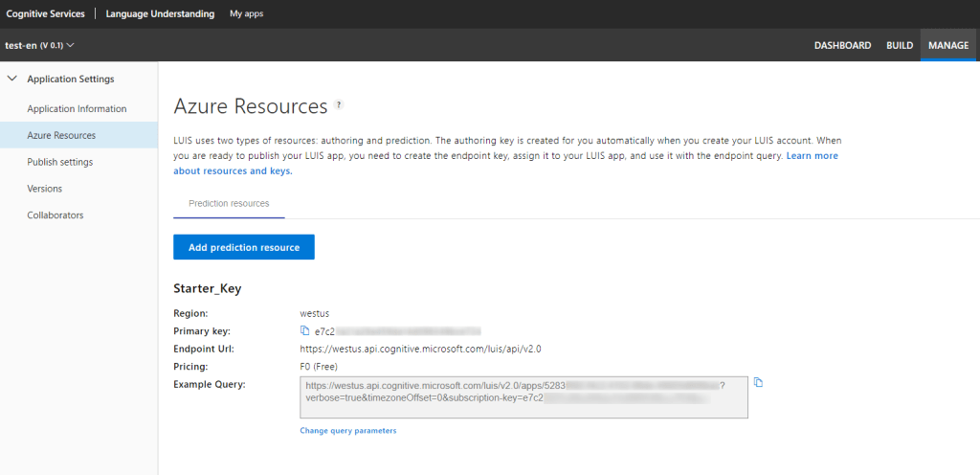Copy the Example Query URL
Screen dimensions: 980x475
(758, 383)
